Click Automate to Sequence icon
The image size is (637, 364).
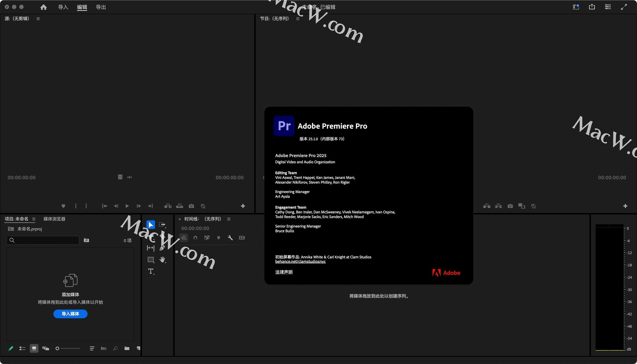[x=104, y=348]
